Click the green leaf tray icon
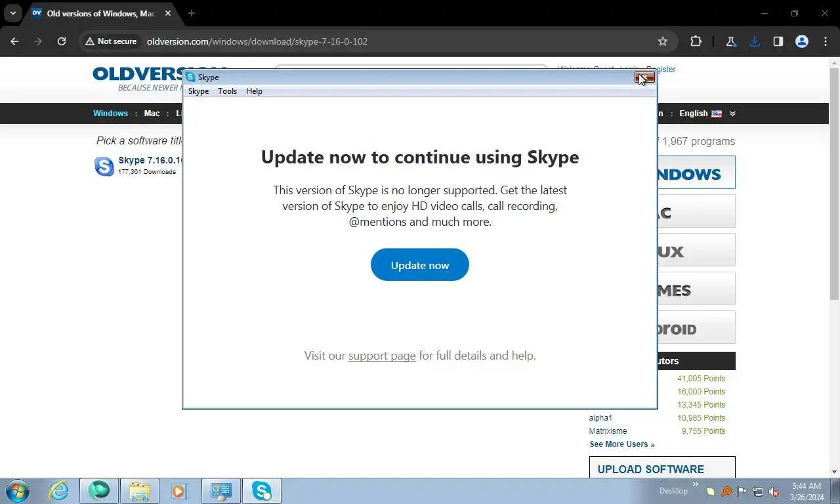 click(x=711, y=492)
